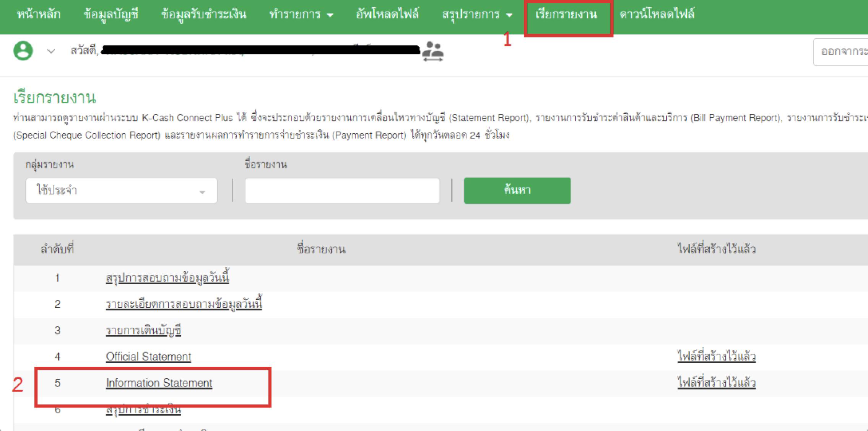Expand the chevron beside the profile avatar
Screen dimensions: 868x431
point(51,51)
